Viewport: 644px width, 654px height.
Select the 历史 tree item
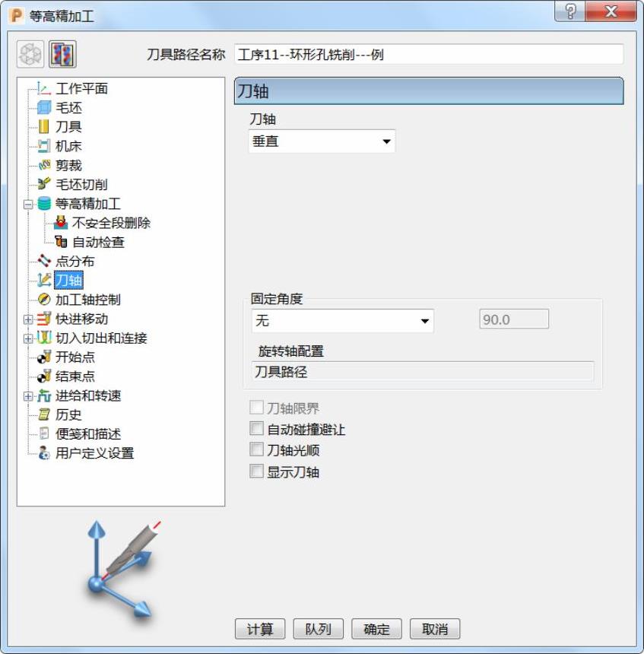click(x=68, y=414)
